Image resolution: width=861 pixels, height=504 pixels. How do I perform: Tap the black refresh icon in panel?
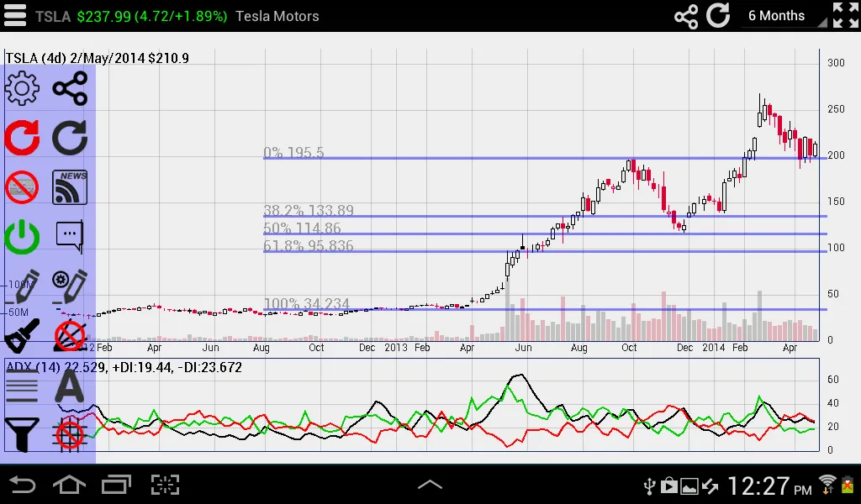pyautogui.click(x=70, y=137)
